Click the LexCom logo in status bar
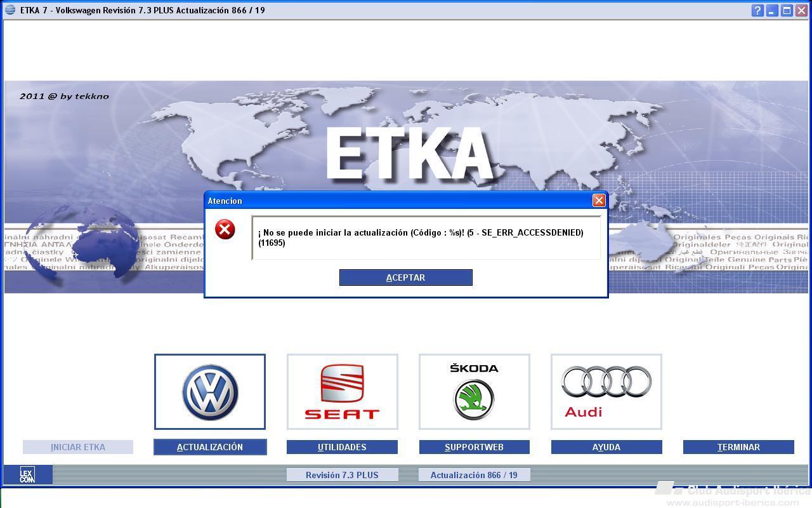Image resolution: width=812 pixels, height=508 pixels. 27,475
